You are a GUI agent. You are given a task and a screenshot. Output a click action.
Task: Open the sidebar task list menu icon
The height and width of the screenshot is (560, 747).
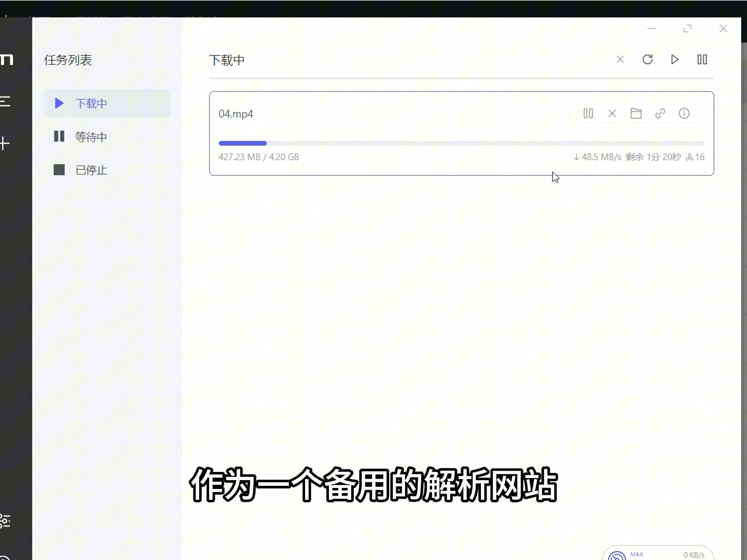5,101
